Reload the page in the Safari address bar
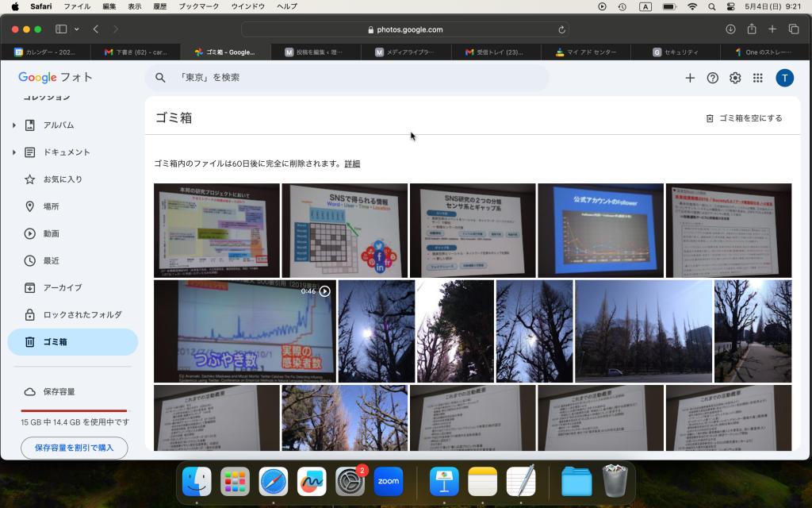812x508 pixels. 561,29
